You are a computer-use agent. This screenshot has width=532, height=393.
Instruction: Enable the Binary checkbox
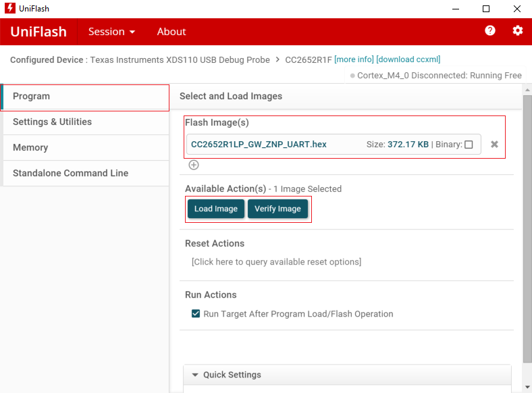(x=469, y=145)
